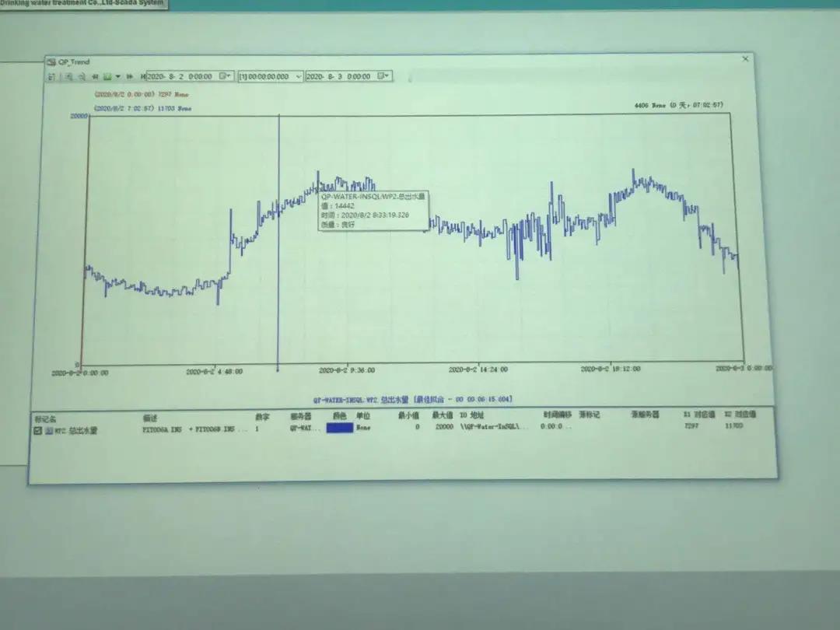Click the tooltip showing value 14442
The image size is (840, 630).
pos(373,211)
